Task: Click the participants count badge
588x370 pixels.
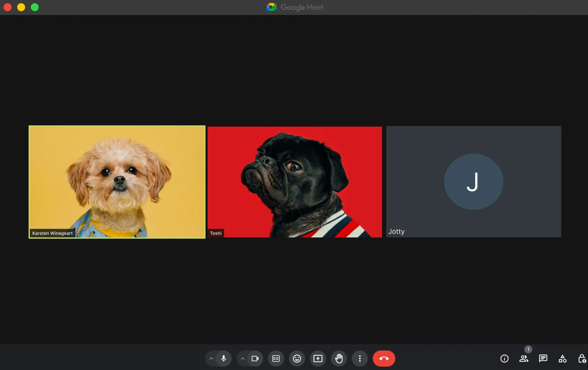Action: click(528, 349)
